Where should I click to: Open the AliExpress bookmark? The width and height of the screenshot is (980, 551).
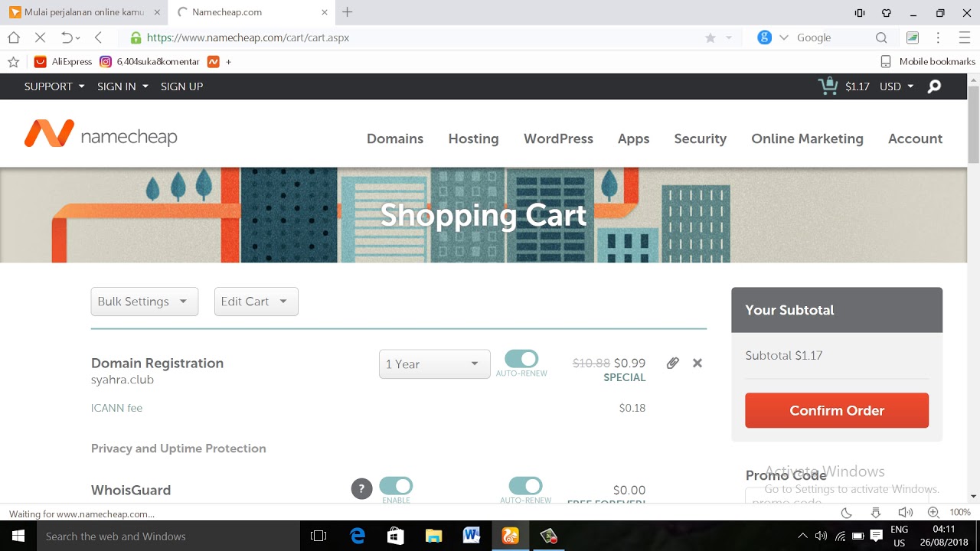(63, 61)
